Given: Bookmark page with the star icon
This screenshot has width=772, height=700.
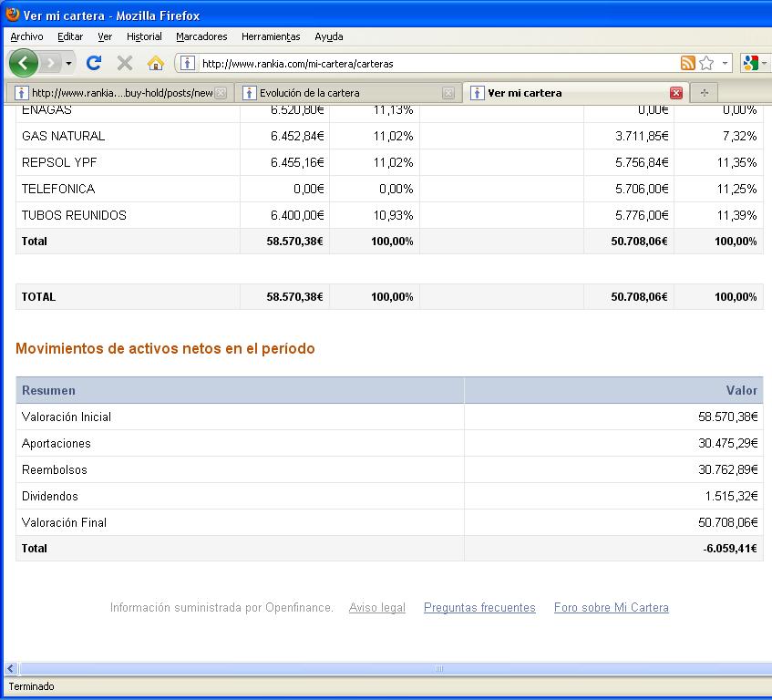Looking at the screenshot, I should tap(706, 63).
